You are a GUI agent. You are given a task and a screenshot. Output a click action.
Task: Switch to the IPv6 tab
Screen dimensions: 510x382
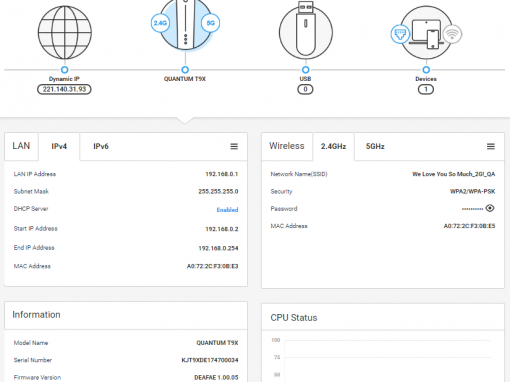pyautogui.click(x=101, y=146)
